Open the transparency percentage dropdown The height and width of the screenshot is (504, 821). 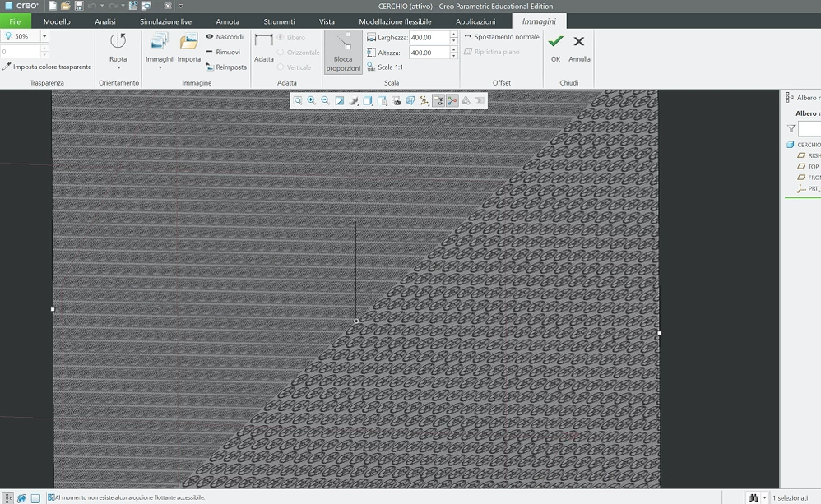tap(44, 36)
